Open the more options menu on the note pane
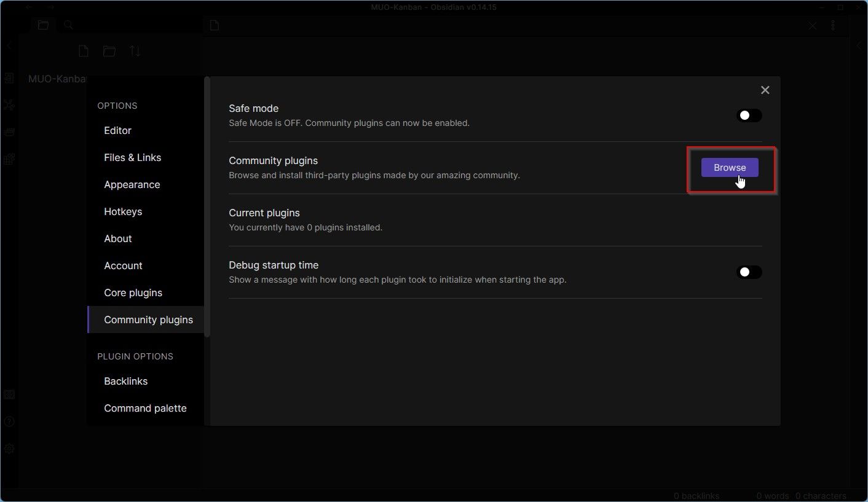Viewport: 868px width, 502px height. pos(833,25)
